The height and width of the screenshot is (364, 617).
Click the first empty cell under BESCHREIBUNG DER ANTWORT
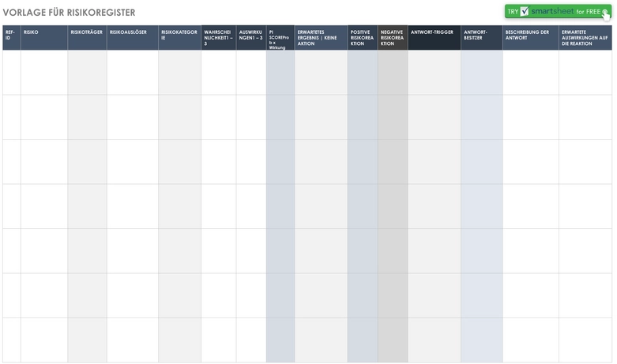pos(531,73)
